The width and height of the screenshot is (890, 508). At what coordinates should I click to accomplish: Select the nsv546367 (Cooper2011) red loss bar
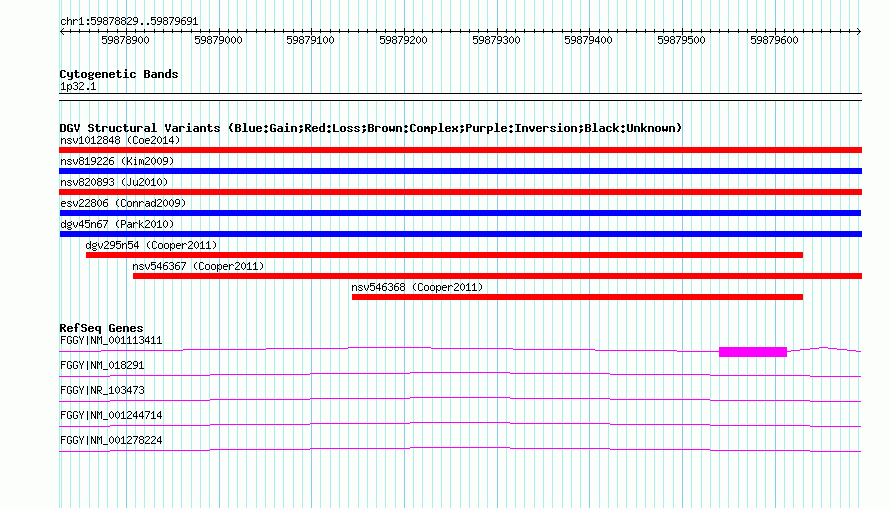(x=497, y=276)
